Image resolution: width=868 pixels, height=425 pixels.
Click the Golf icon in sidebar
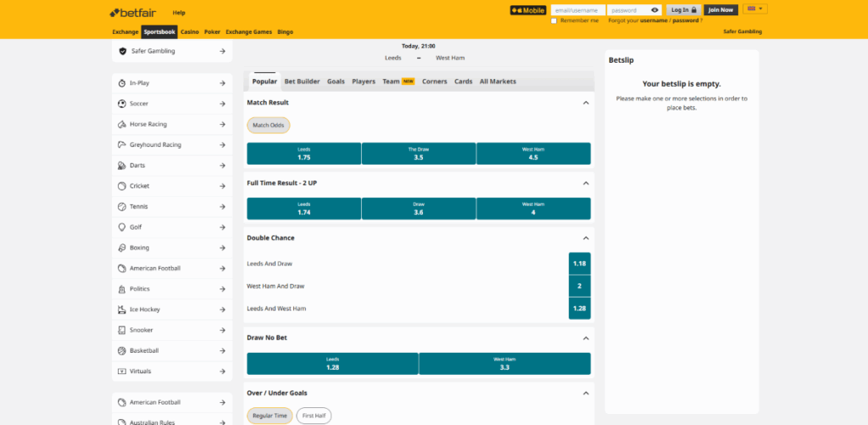coord(123,227)
